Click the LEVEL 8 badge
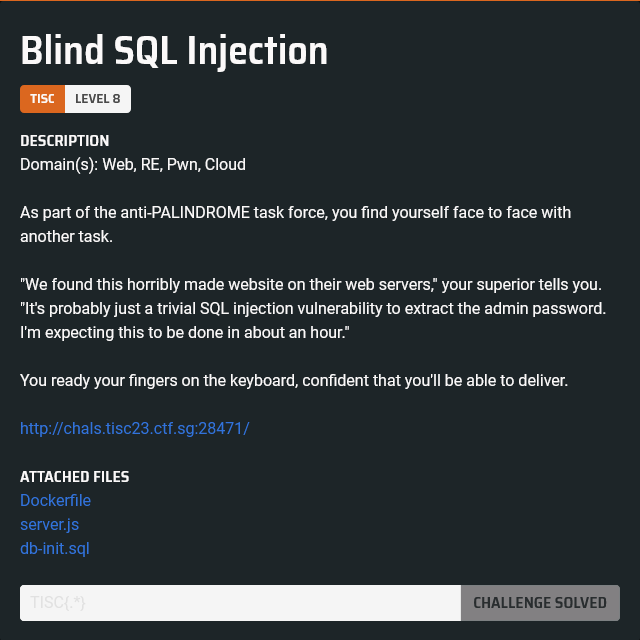 coord(97,99)
